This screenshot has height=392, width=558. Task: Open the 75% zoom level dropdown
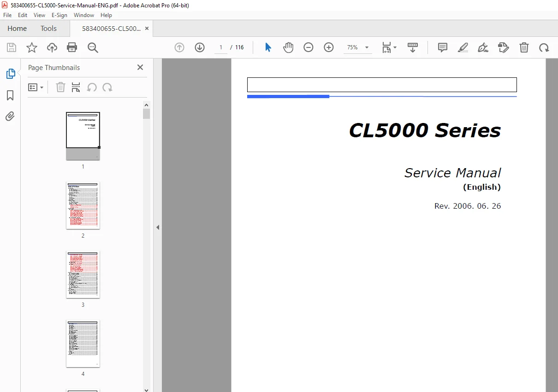(358, 47)
